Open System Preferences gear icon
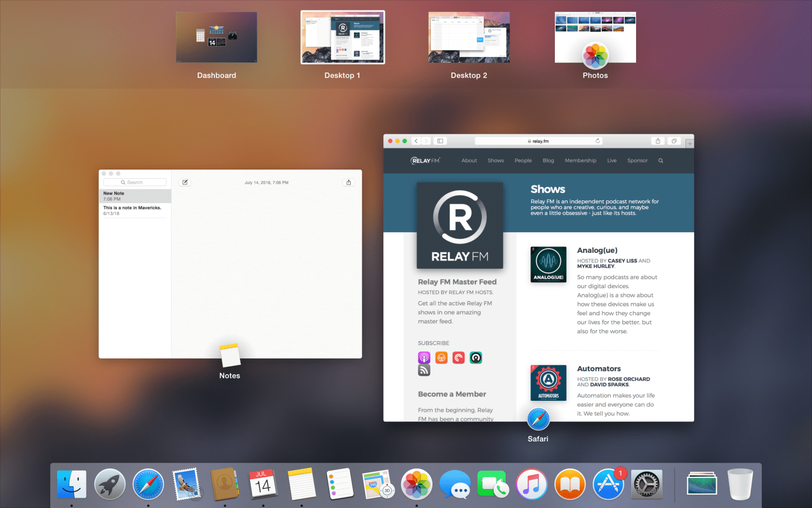812x508 pixels. click(x=647, y=484)
